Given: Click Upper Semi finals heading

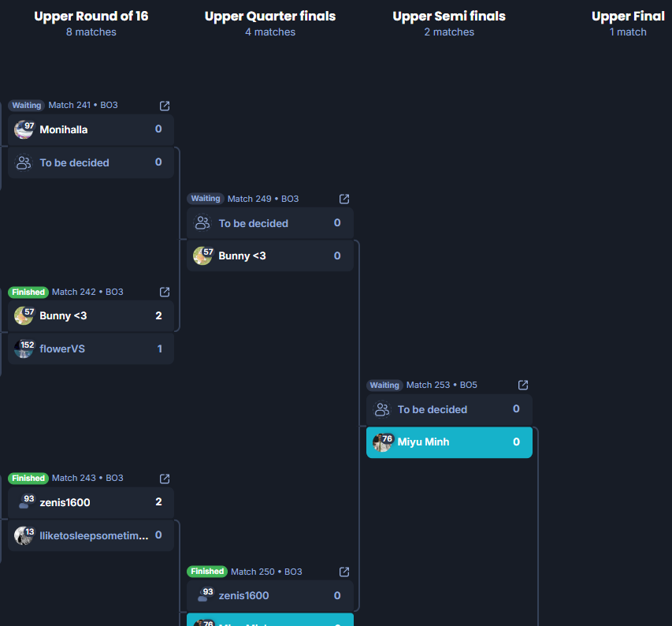Looking at the screenshot, I should 449,17.
